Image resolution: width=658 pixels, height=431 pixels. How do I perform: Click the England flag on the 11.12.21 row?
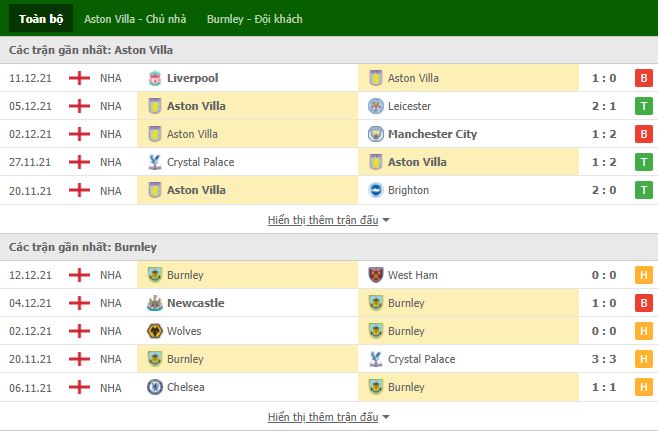(79, 78)
